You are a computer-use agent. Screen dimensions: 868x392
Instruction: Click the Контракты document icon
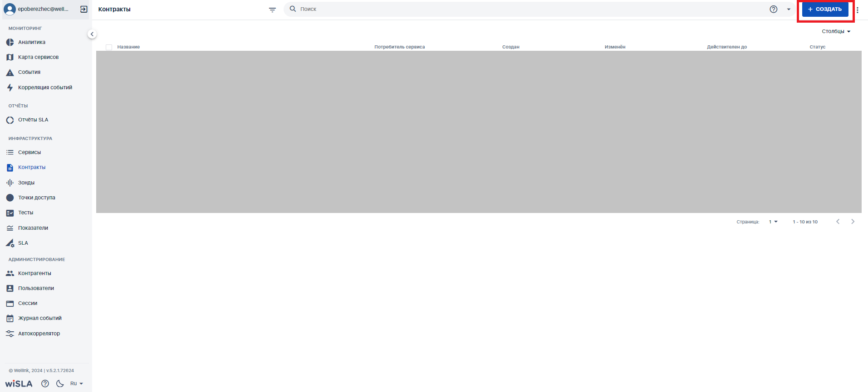click(10, 168)
